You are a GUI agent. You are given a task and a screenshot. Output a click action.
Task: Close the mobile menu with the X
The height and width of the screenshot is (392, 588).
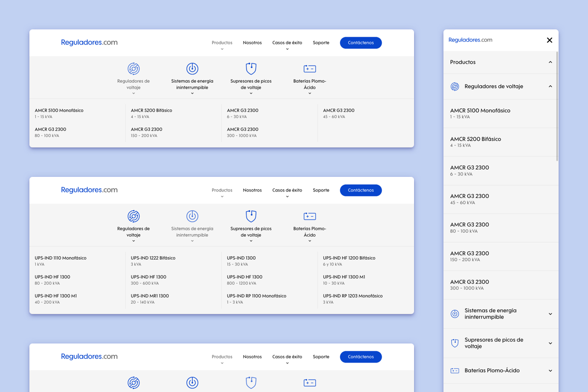(549, 40)
